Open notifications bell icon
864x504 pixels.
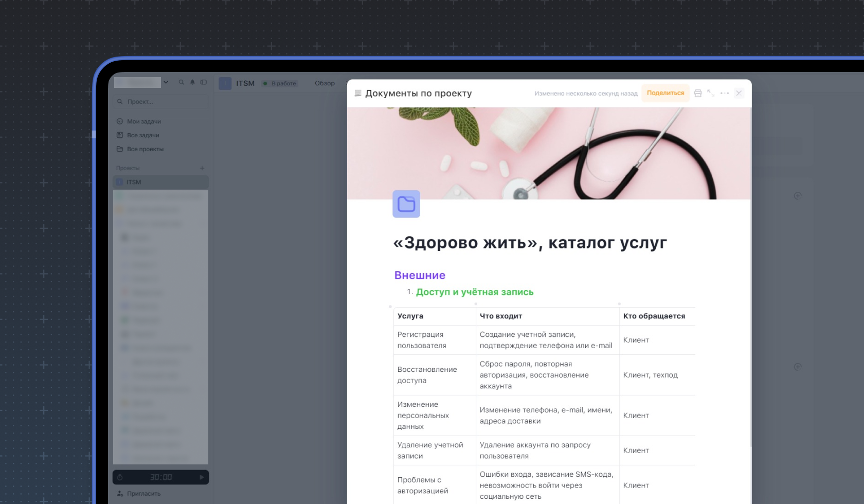tap(192, 82)
